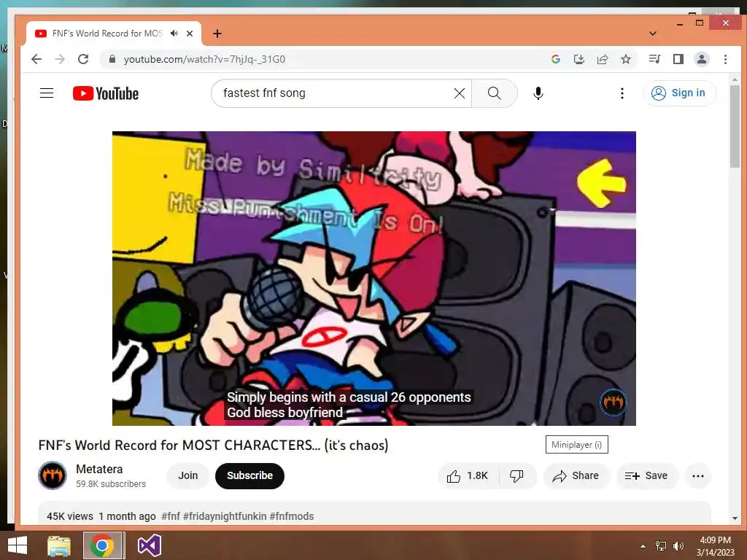This screenshot has height=560, width=747.
Task: Click the #fnfmods hashtag
Action: (292, 516)
